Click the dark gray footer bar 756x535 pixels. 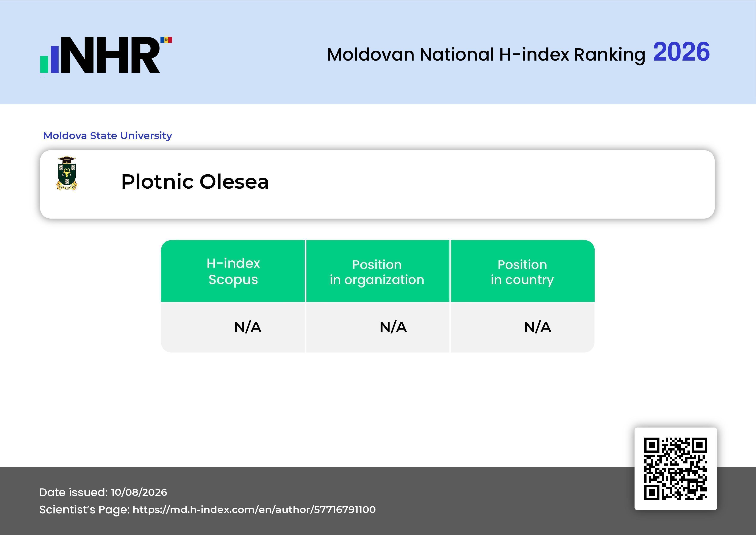click(378, 501)
